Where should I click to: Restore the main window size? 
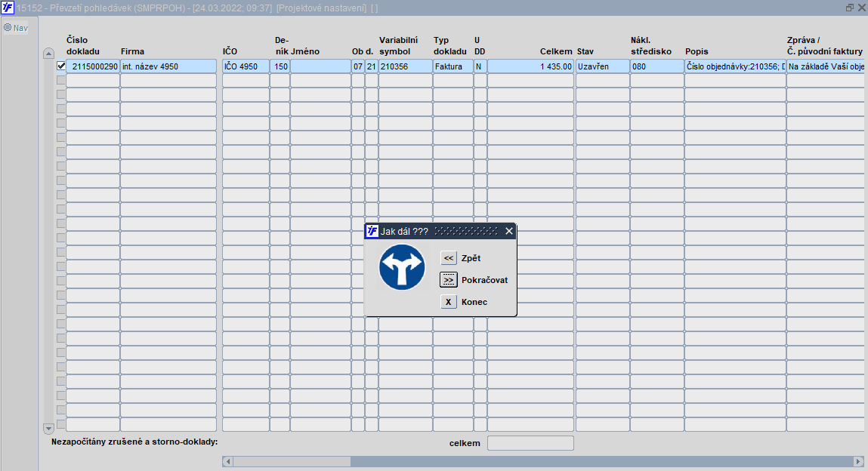850,8
